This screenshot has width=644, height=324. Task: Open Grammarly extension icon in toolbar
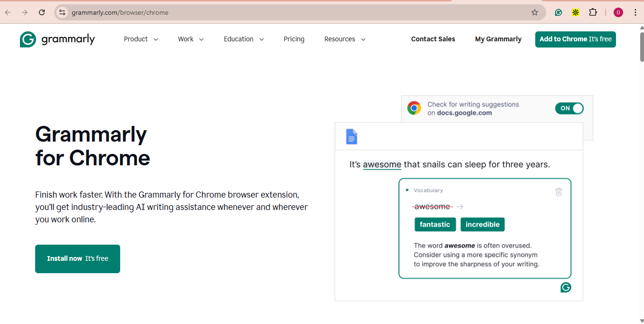pos(559,12)
